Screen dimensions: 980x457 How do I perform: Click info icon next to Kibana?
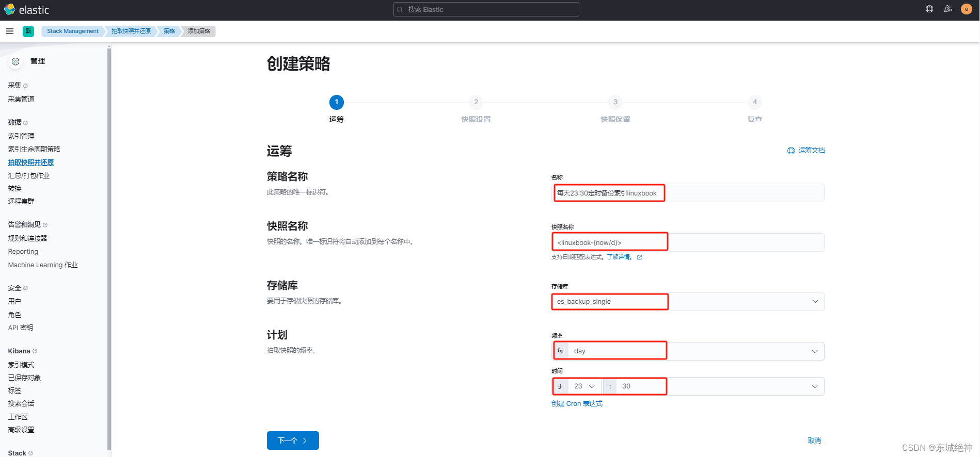point(35,351)
